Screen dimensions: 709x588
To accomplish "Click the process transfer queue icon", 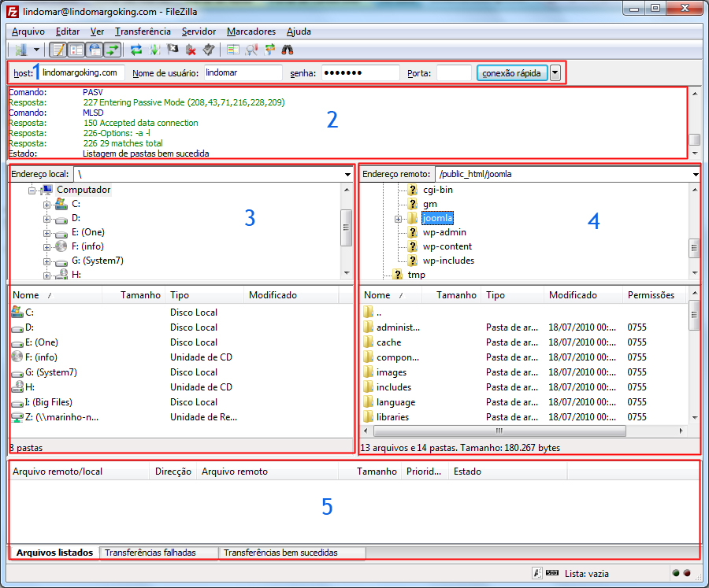I will tap(154, 50).
